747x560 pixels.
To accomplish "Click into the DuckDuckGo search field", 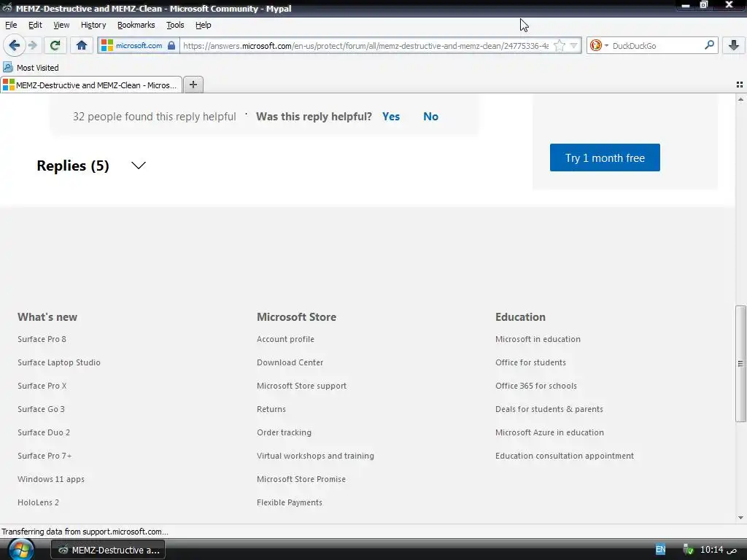I will tap(657, 46).
